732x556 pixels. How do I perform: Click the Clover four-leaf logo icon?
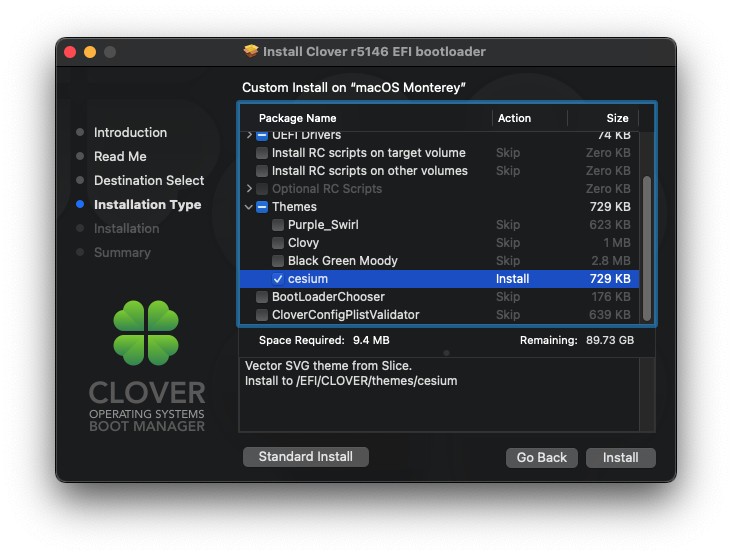(x=146, y=333)
